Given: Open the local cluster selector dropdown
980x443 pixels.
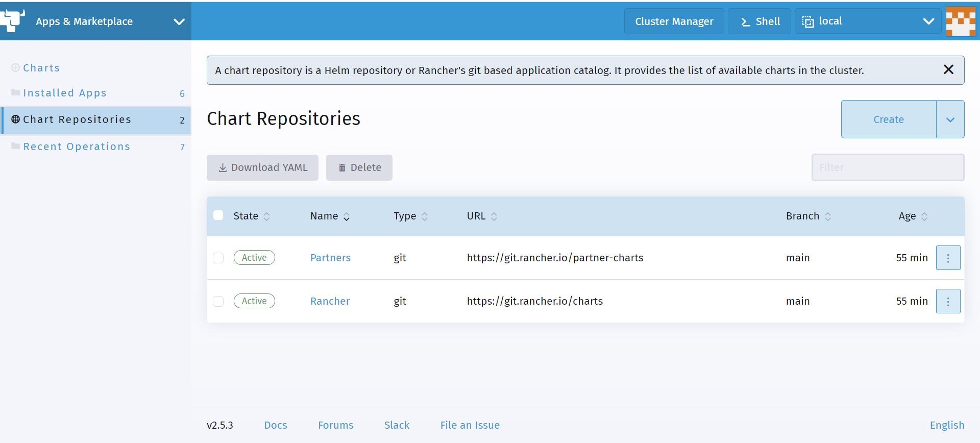Looking at the screenshot, I should tap(868, 21).
